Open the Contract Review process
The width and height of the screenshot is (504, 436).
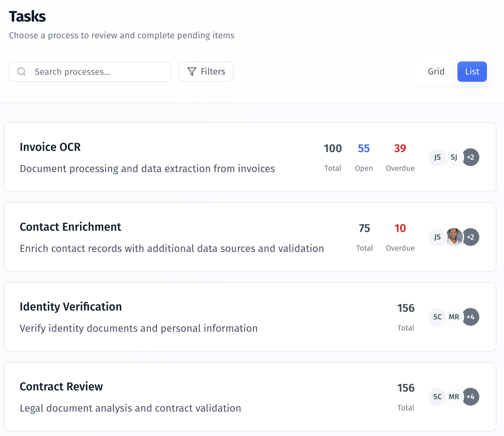(61, 387)
